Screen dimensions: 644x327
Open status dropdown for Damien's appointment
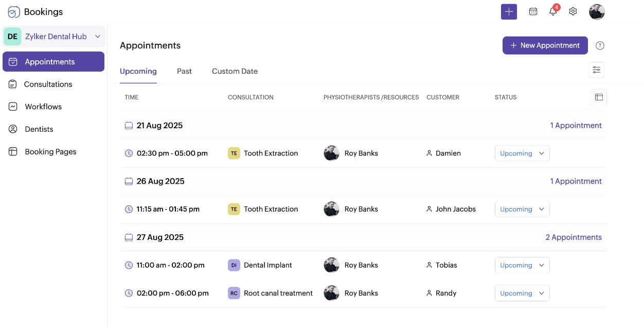(522, 153)
